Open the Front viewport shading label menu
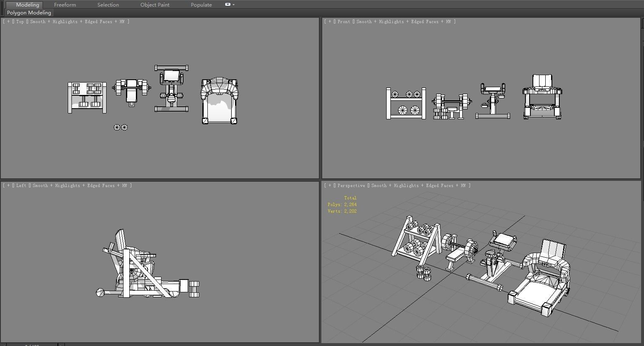 [x=403, y=21]
